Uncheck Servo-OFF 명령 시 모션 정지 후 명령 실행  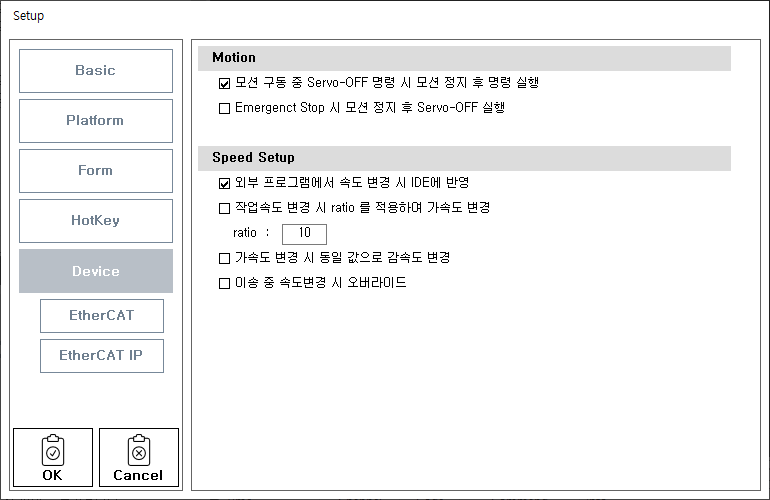(224, 84)
